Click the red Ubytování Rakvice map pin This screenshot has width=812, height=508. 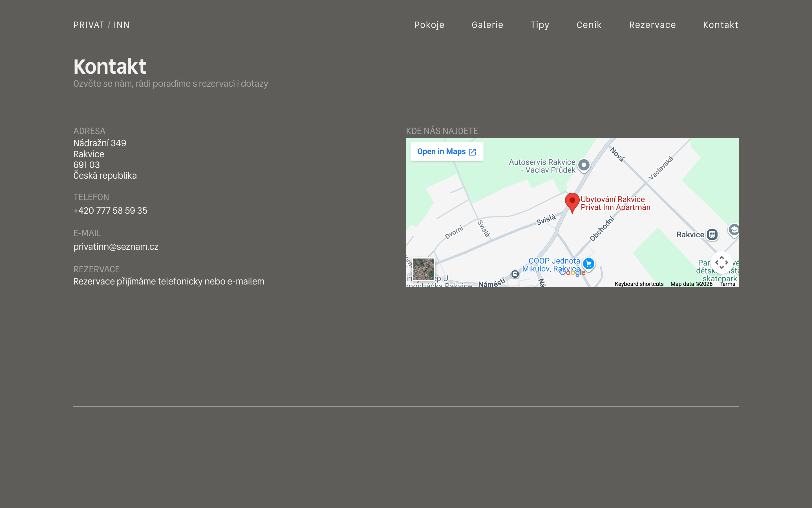coord(572,203)
